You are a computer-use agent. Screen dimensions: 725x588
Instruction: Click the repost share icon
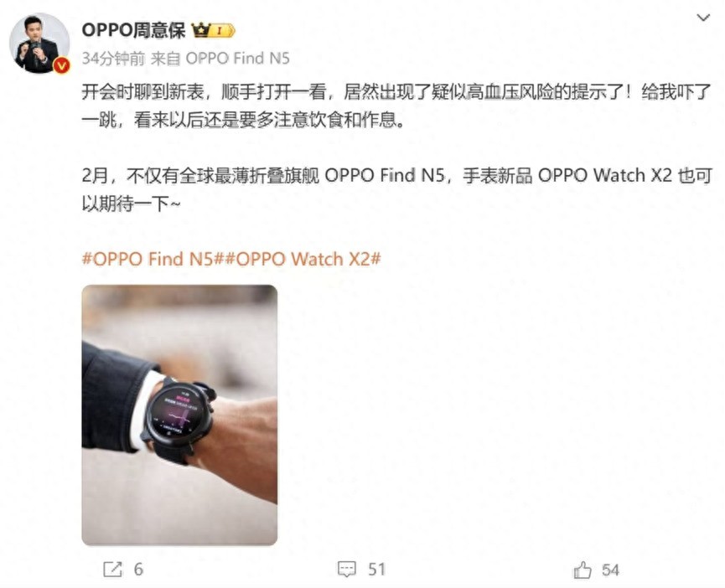tap(112, 569)
